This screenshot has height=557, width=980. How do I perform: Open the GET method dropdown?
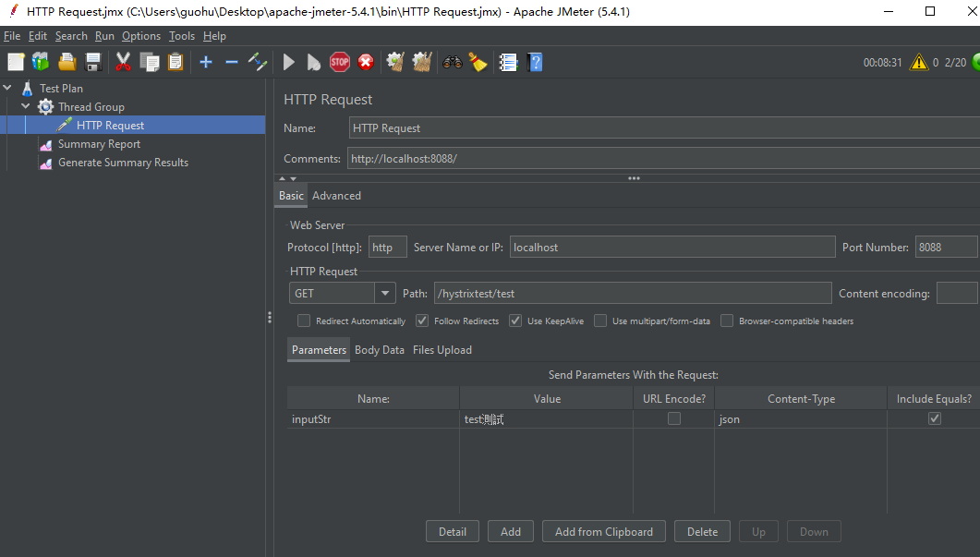pos(385,293)
